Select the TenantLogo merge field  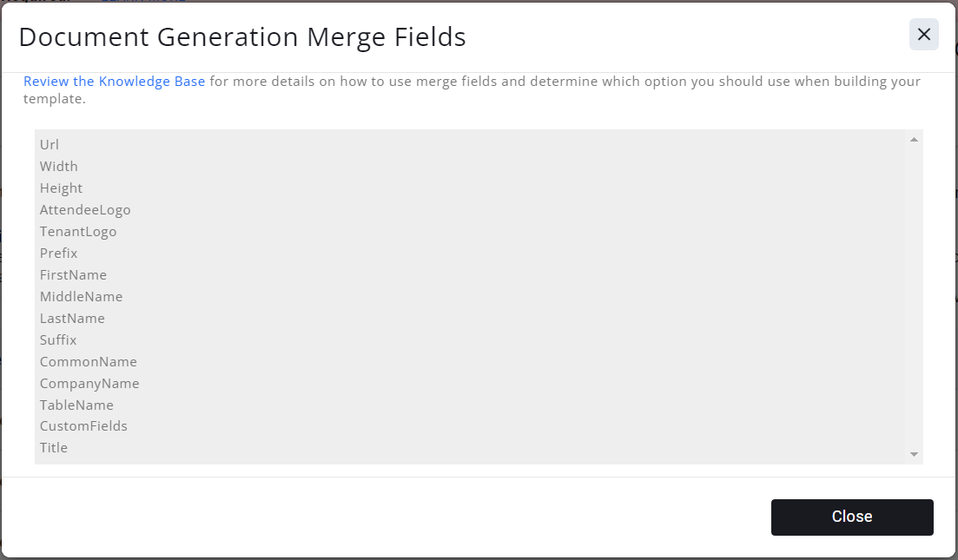coord(78,232)
